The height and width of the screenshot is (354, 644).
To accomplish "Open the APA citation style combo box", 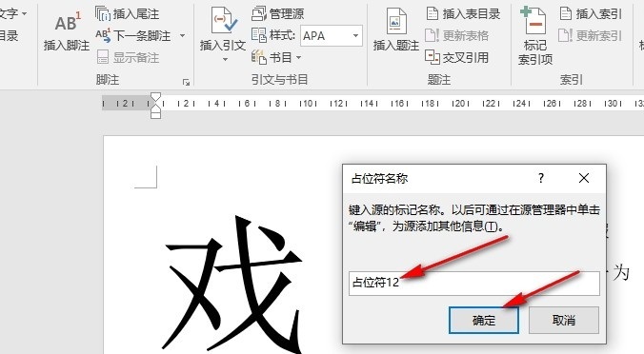I will point(332,36).
